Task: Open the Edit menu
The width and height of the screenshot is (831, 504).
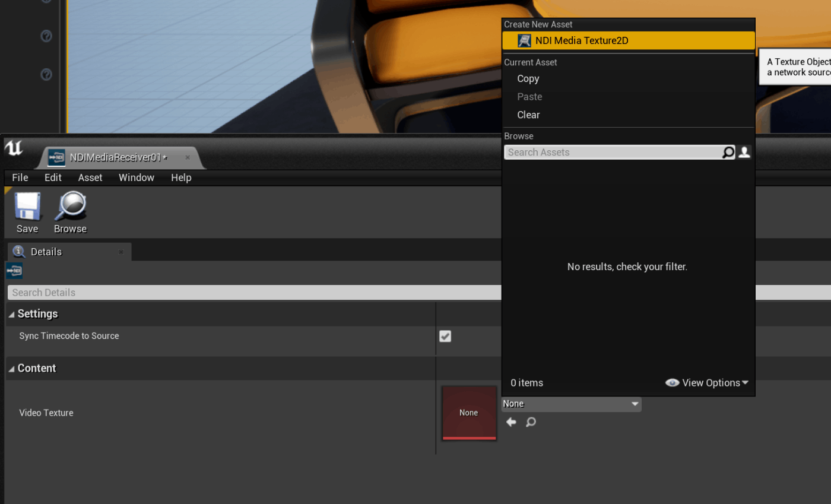Action: click(x=53, y=177)
